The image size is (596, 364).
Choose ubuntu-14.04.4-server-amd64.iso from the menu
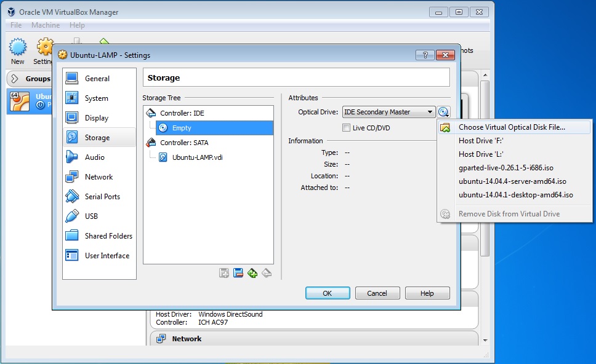tap(515, 181)
